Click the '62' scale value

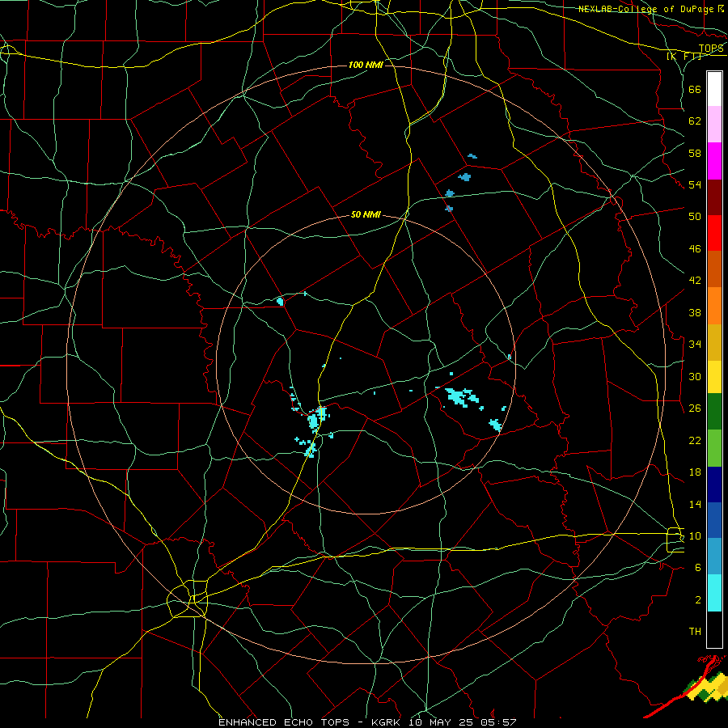click(x=695, y=121)
